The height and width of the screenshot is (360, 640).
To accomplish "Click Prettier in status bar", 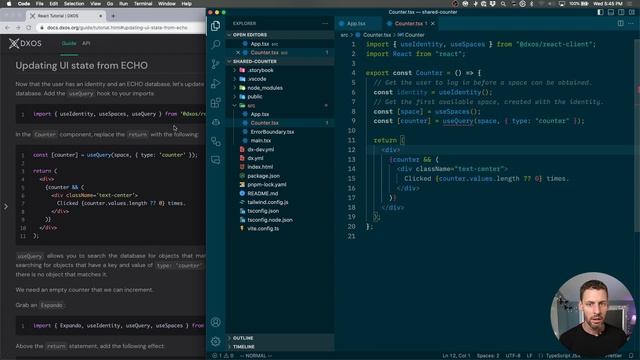I will [613, 356].
